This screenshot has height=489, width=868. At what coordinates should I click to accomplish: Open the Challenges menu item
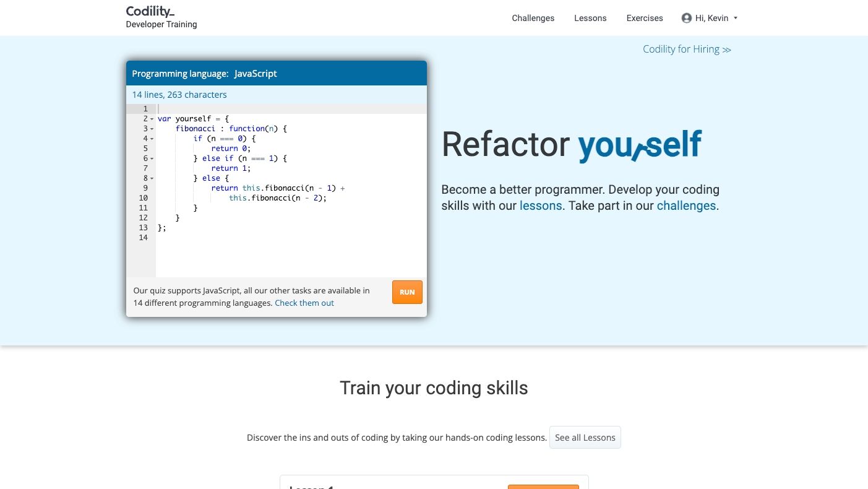(x=533, y=18)
